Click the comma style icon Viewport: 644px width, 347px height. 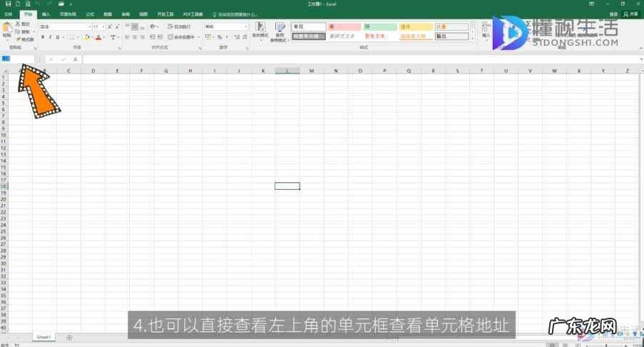click(x=227, y=37)
